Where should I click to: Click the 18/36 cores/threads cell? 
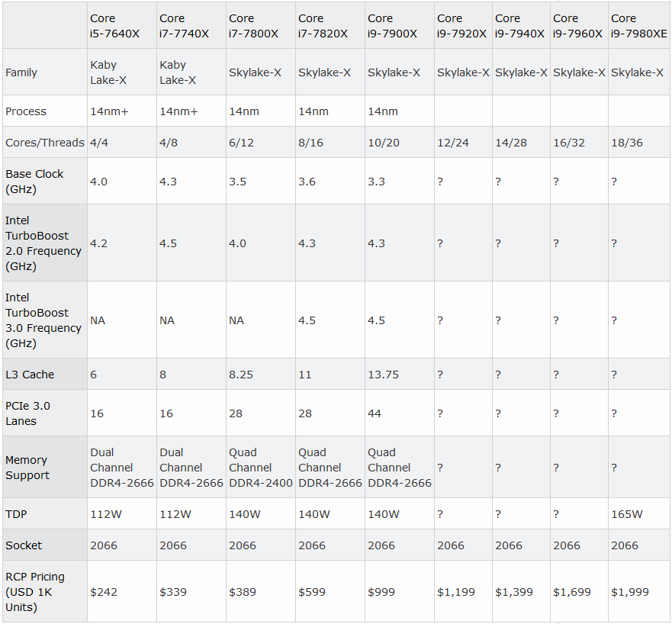(x=639, y=143)
